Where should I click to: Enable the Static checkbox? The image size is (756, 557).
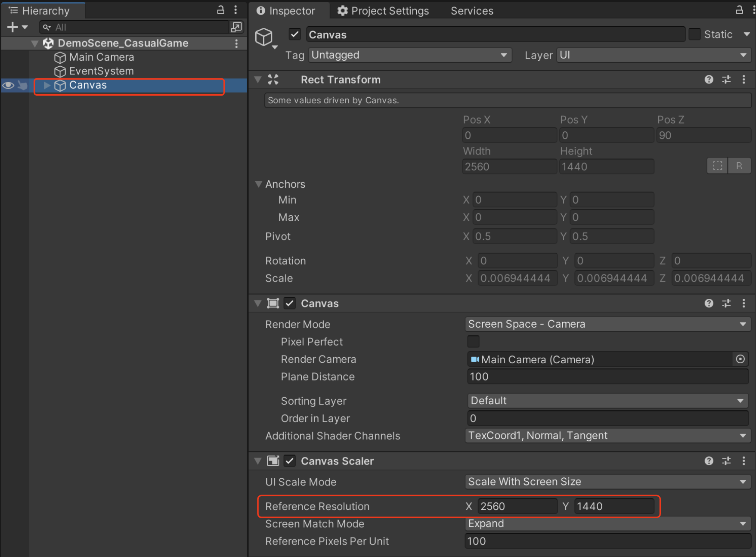pos(694,34)
